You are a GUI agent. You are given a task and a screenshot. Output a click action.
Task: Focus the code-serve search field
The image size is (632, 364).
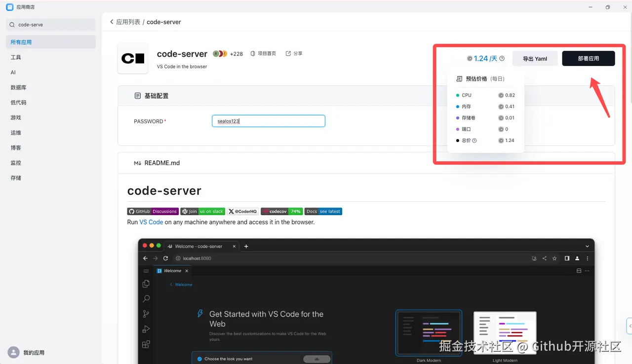click(x=51, y=25)
